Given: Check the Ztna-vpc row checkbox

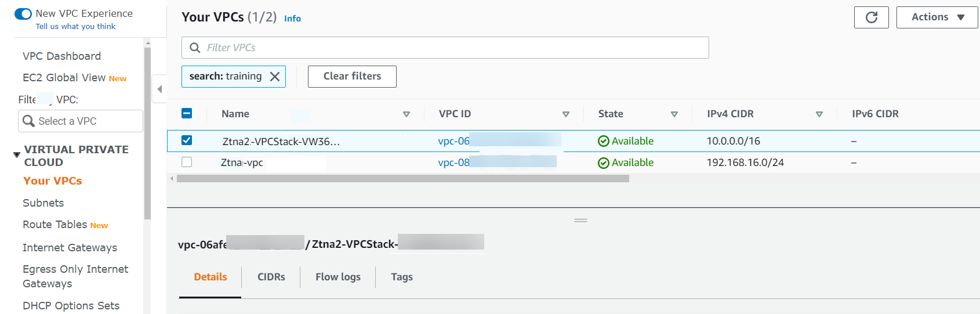Looking at the screenshot, I should [x=187, y=162].
